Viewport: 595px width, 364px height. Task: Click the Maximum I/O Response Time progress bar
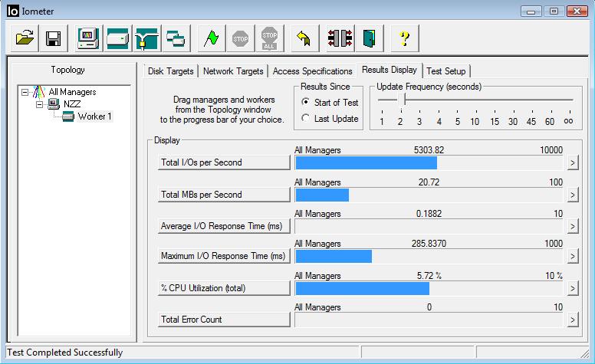coord(429,257)
